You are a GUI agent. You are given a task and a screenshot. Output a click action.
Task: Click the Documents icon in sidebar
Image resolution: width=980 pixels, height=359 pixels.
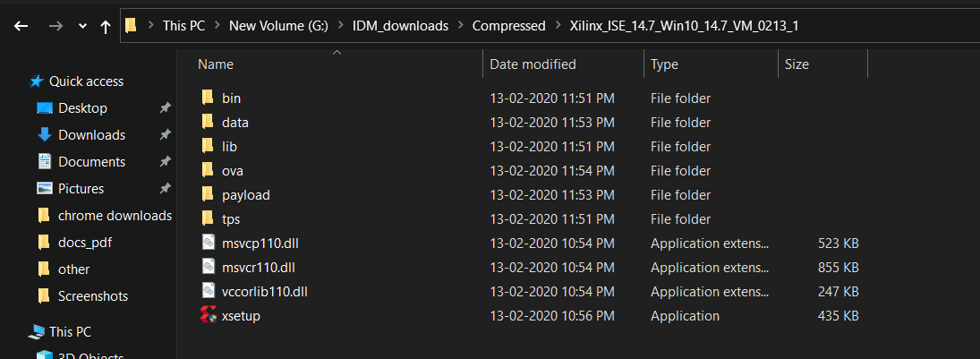pyautogui.click(x=45, y=161)
